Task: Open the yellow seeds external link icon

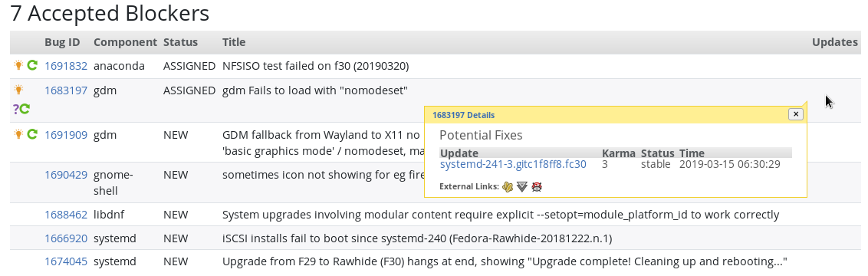Action: [508, 187]
